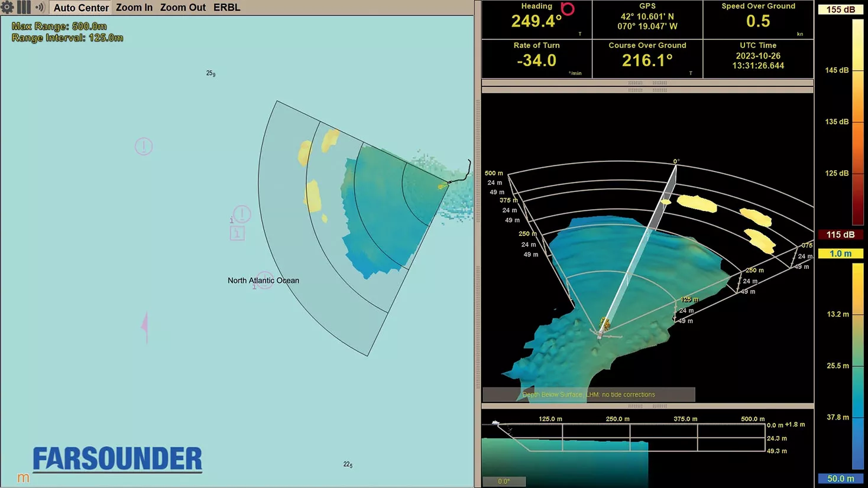Click the red circle heading indicator
Image resolution: width=868 pixels, height=488 pixels.
pos(568,9)
